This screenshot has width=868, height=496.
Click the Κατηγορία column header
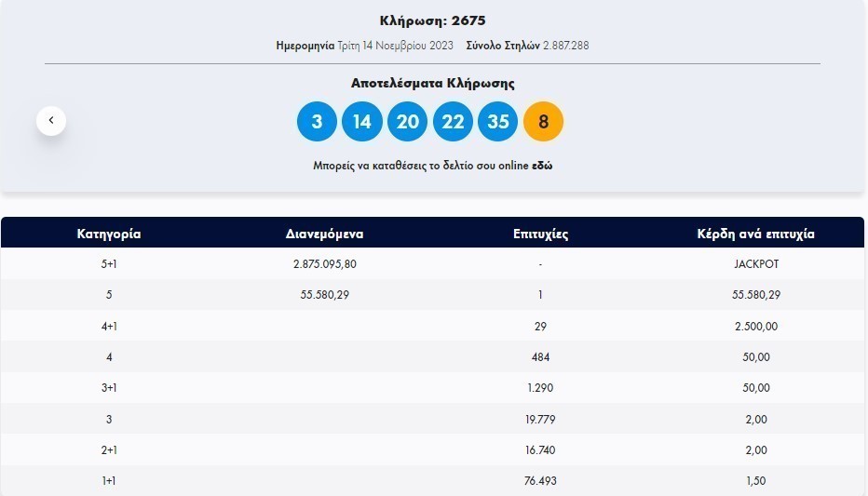(x=109, y=234)
